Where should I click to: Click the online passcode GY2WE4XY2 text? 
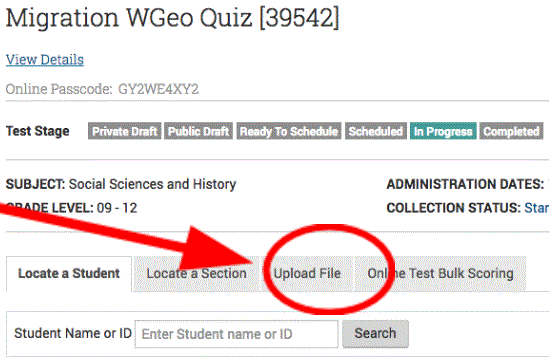(158, 89)
